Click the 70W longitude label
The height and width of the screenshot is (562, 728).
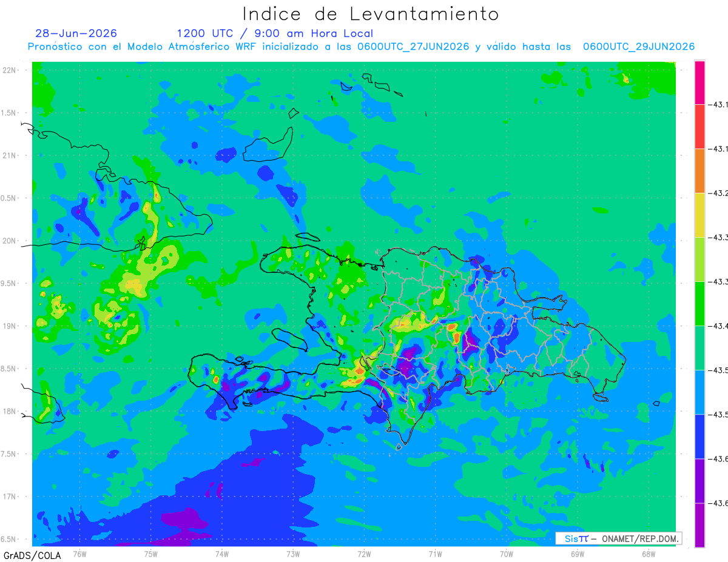pos(507,554)
